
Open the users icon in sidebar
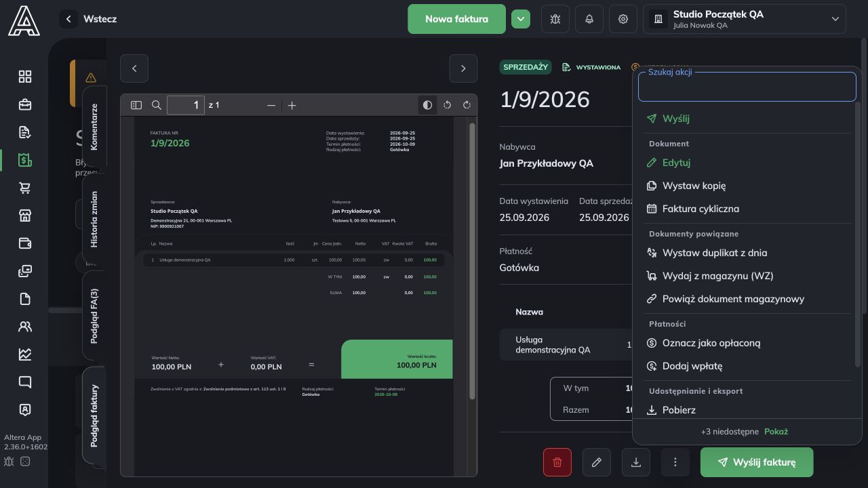point(25,327)
